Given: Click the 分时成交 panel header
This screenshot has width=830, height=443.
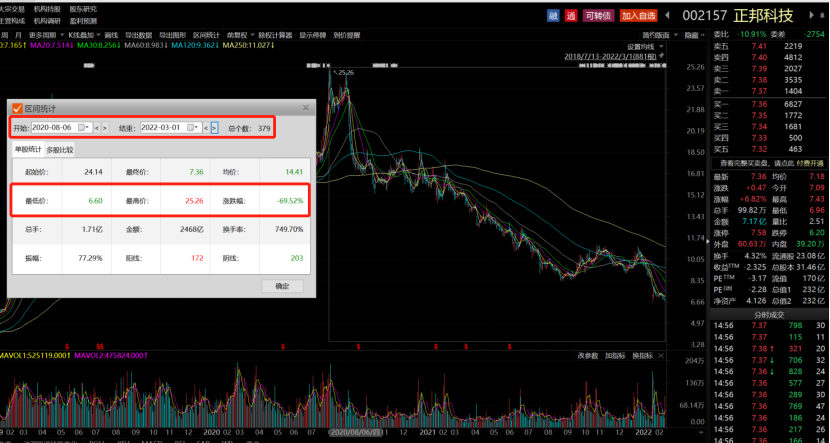Looking at the screenshot, I should pyautogui.click(x=770, y=315).
